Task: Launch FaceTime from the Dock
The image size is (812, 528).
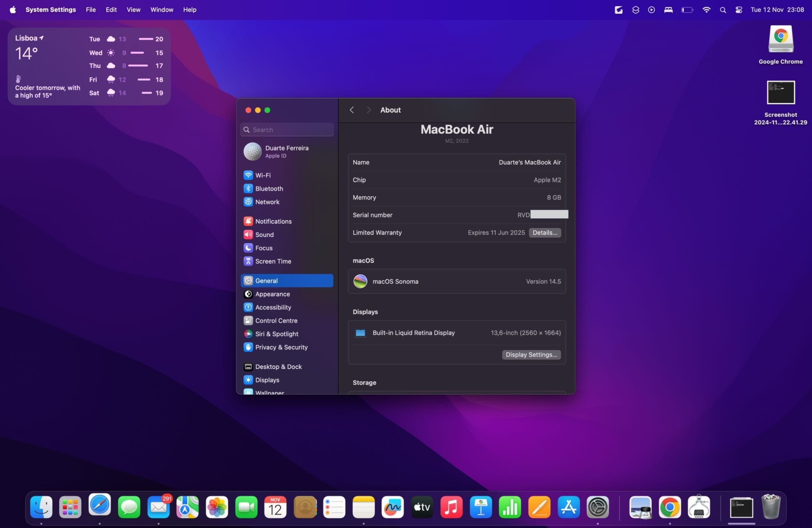Action: point(246,507)
